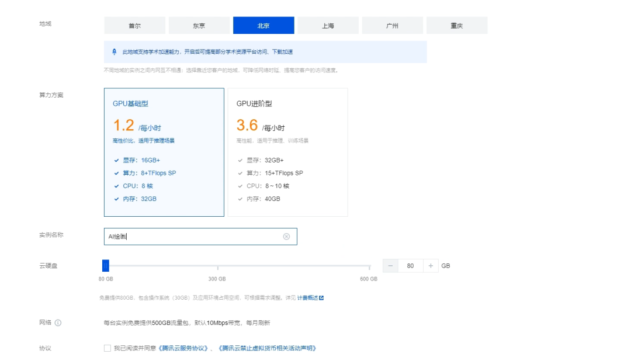This screenshot has height=364, width=631.
Task: Select the 东京 region
Action: [x=199, y=25]
